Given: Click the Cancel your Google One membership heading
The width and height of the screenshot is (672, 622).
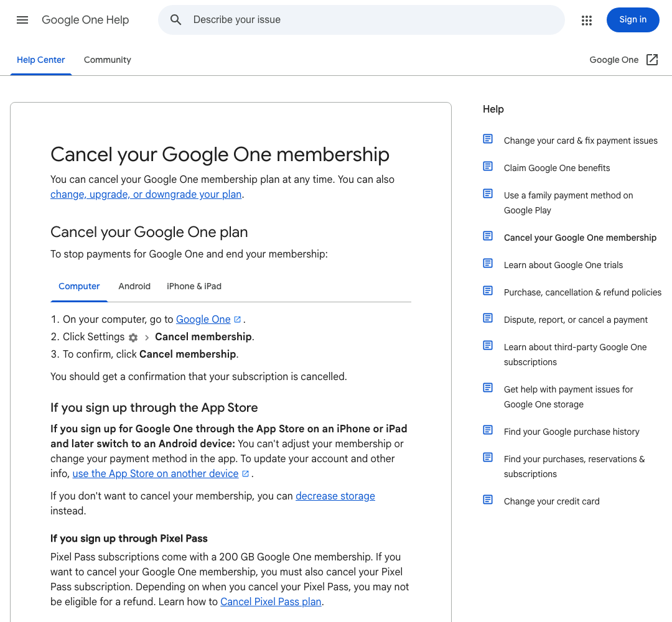Looking at the screenshot, I should pyautogui.click(x=220, y=155).
